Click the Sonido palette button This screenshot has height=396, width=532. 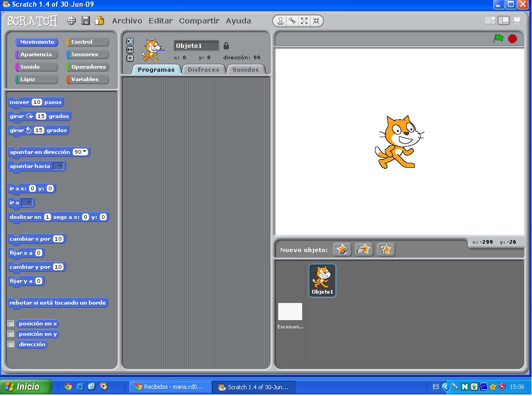tap(35, 67)
